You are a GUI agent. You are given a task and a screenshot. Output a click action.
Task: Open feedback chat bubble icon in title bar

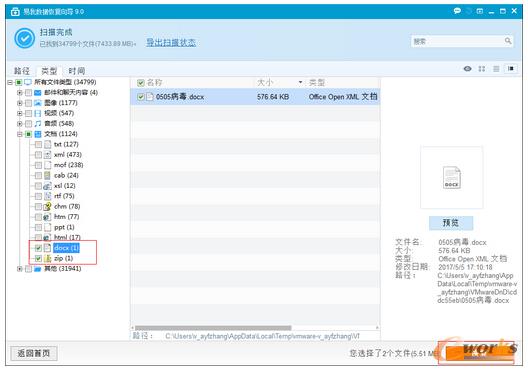tap(457, 11)
